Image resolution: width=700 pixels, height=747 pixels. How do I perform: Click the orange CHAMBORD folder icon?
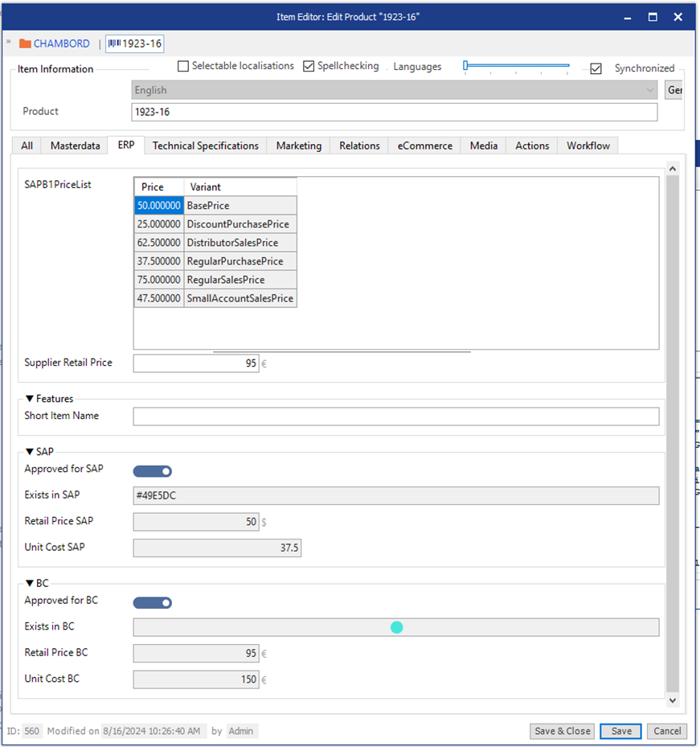[x=25, y=44]
